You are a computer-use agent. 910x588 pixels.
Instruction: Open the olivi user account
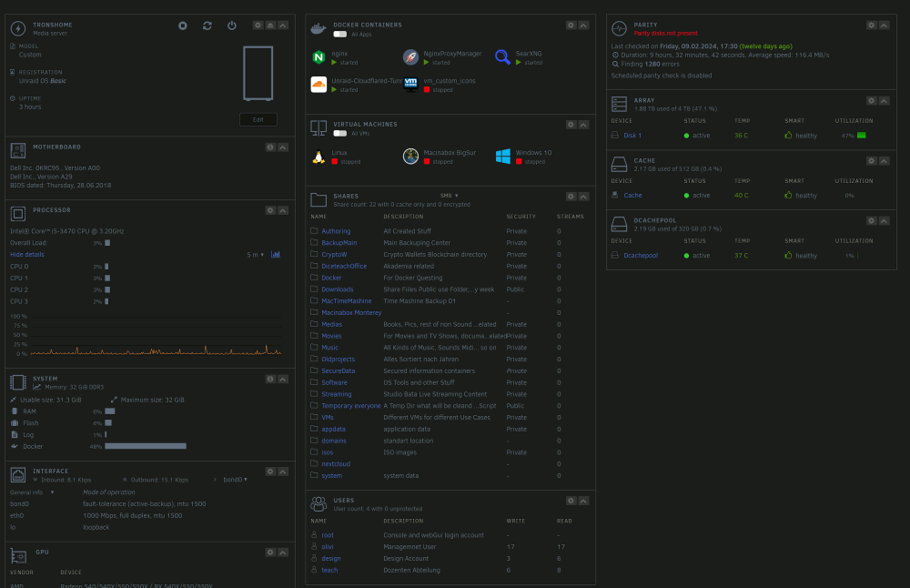tap(328, 547)
